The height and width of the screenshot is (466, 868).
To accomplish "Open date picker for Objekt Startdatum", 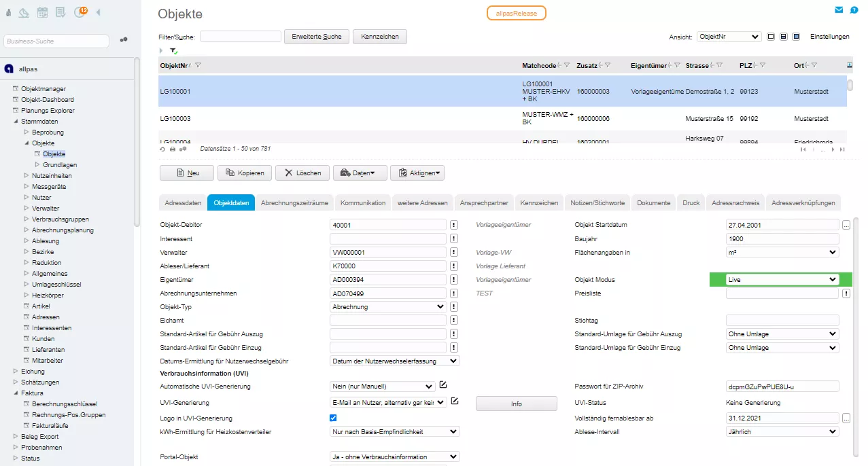I will coord(846,225).
